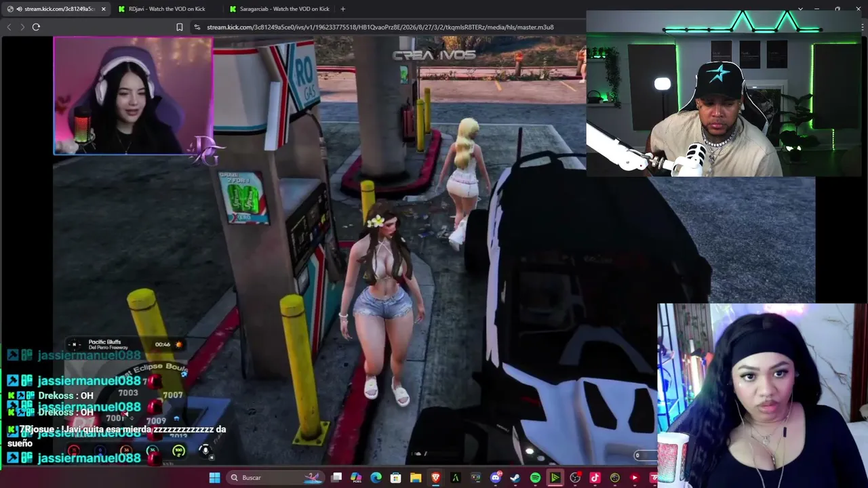Open the green arrow app in taskbar
This screenshot has width=868, height=488.
[555, 478]
